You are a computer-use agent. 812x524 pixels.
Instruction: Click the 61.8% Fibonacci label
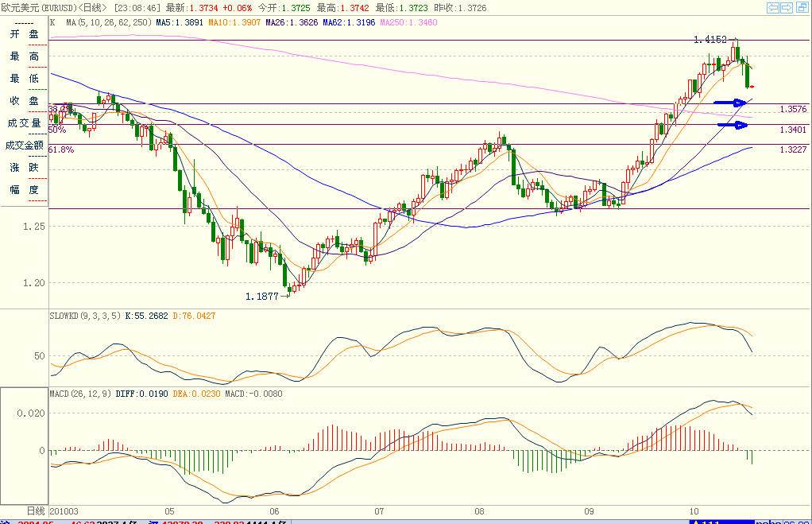click(61, 149)
